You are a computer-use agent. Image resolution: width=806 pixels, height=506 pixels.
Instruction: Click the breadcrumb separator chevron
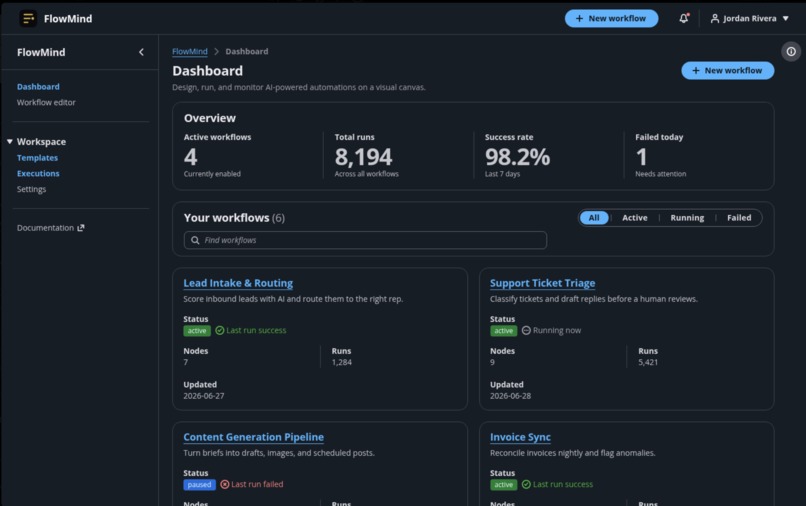[x=216, y=51]
